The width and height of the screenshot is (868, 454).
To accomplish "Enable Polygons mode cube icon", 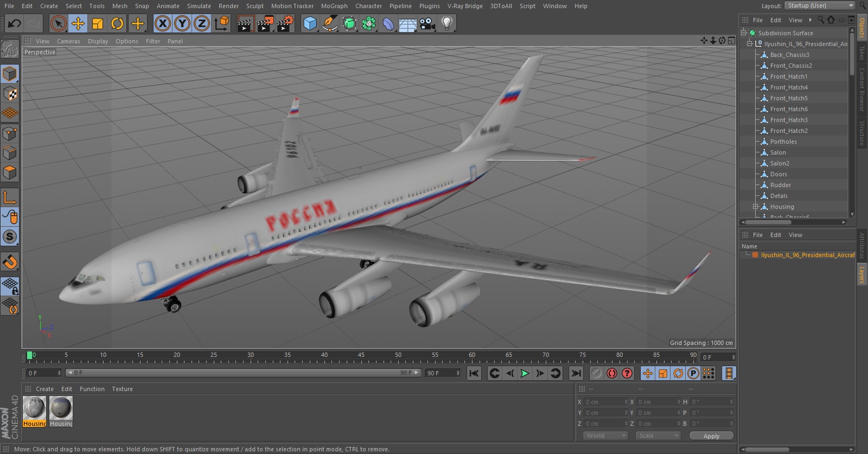I will pos(10,172).
